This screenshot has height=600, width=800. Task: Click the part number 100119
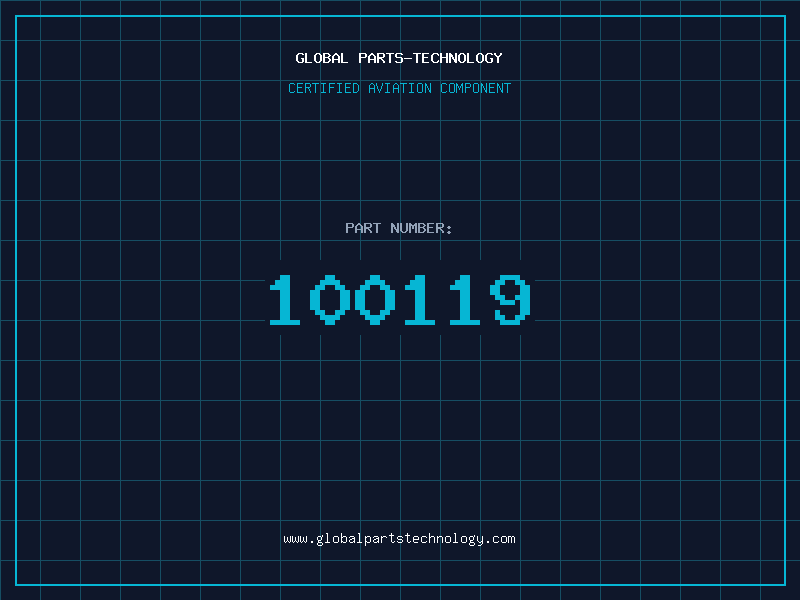400,299
